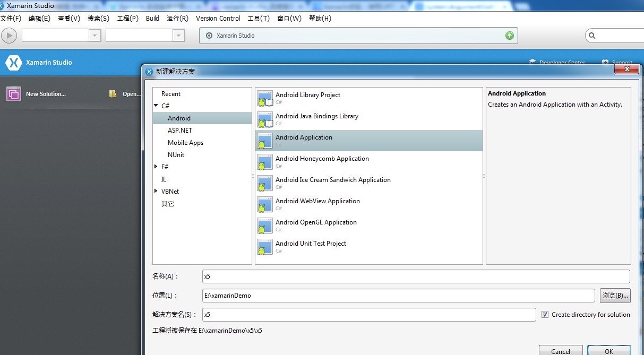
Task: Click the Android Ice Cream Sandwich Application icon
Action: pyautogui.click(x=265, y=183)
